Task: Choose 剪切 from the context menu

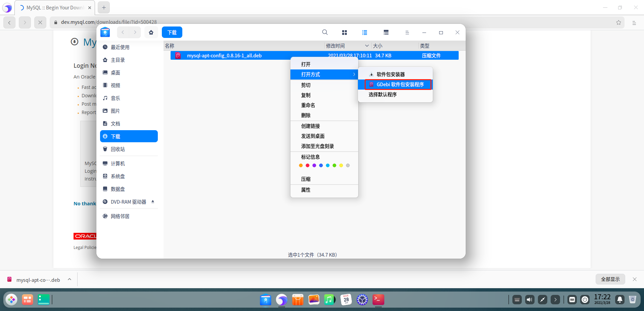Action: 324,85
